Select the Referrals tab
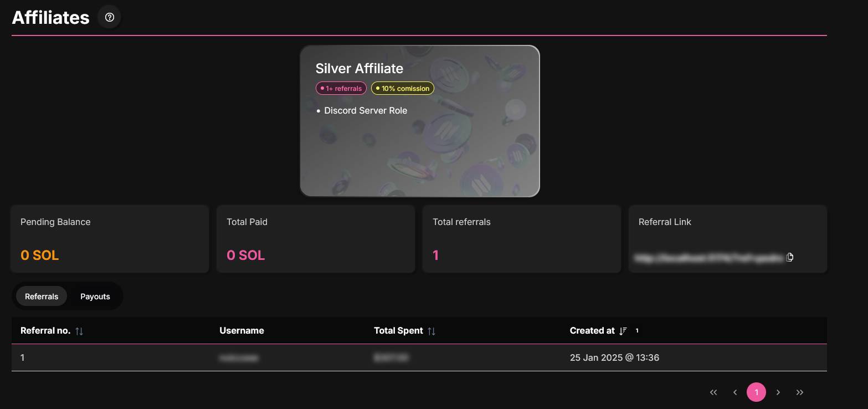This screenshot has height=409, width=868. (42, 296)
